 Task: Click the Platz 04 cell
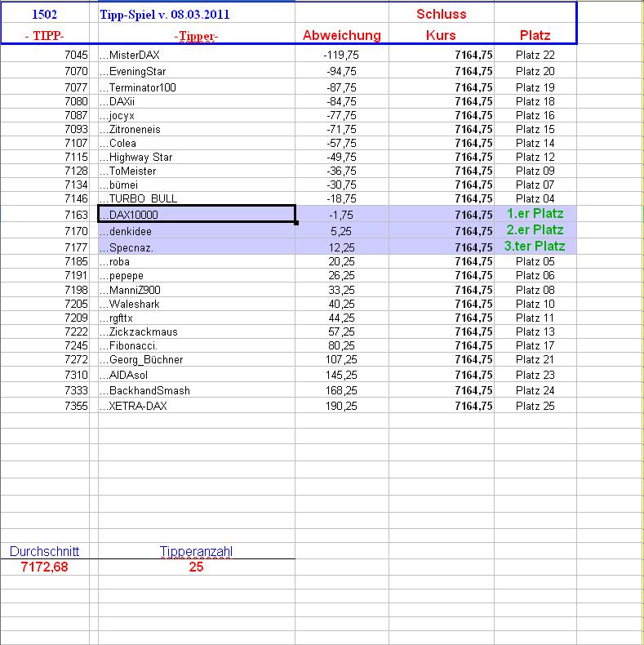(535, 198)
